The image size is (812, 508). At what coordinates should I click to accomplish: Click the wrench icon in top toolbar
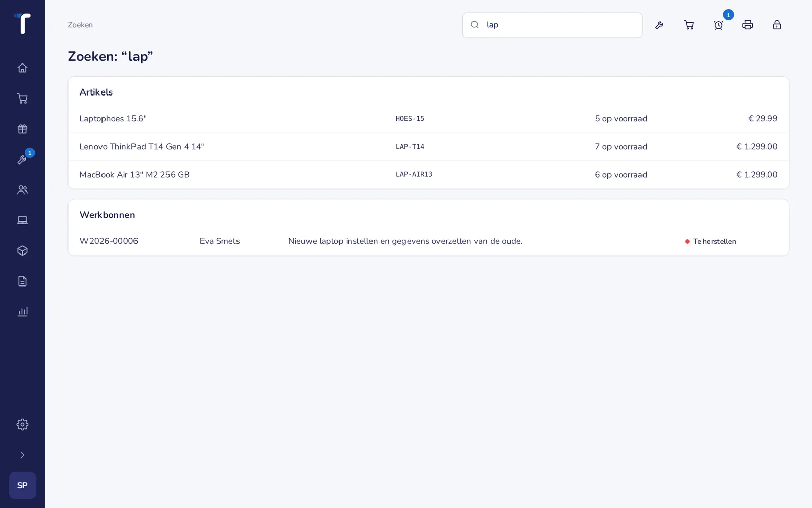coord(659,25)
